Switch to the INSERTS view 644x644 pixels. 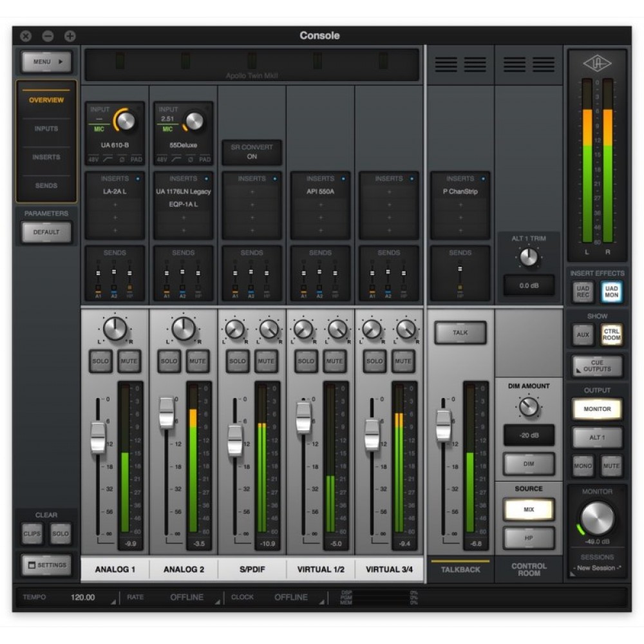pos(46,157)
